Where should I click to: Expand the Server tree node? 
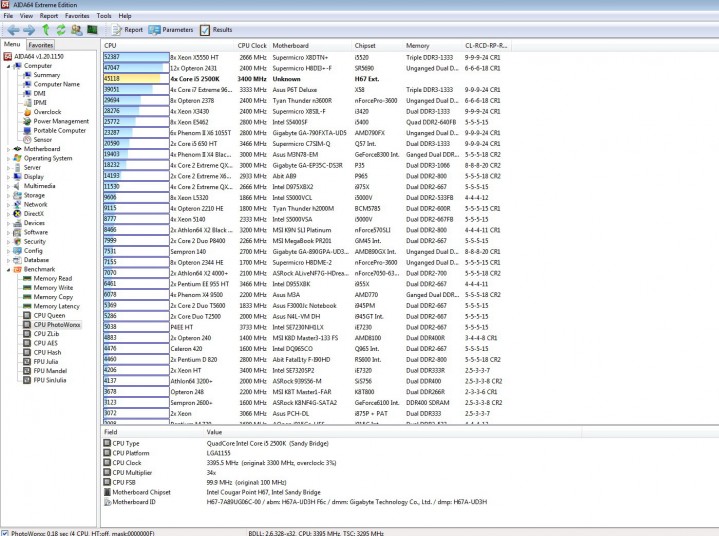(x=8, y=168)
